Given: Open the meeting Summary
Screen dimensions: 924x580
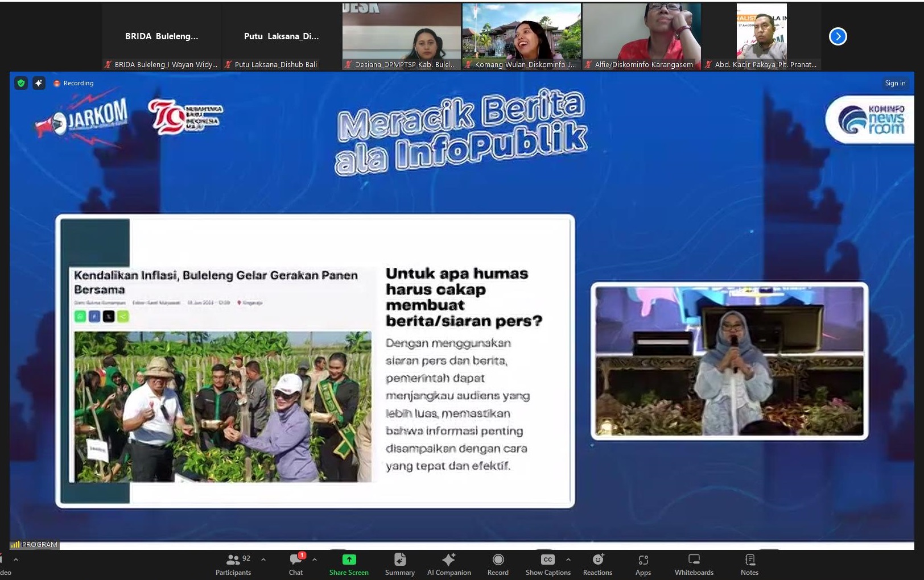Looking at the screenshot, I should click(400, 565).
